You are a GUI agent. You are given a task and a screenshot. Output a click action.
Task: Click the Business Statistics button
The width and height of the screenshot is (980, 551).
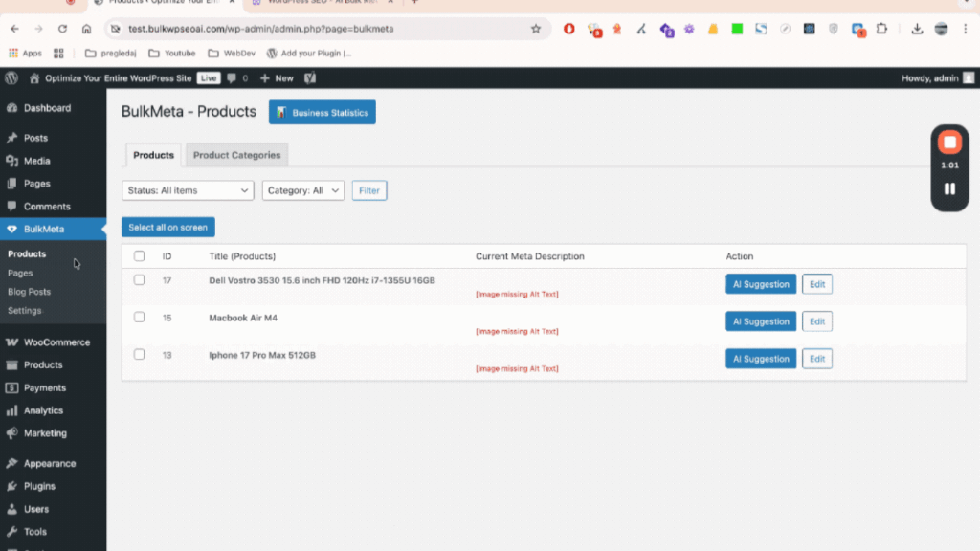coord(323,113)
